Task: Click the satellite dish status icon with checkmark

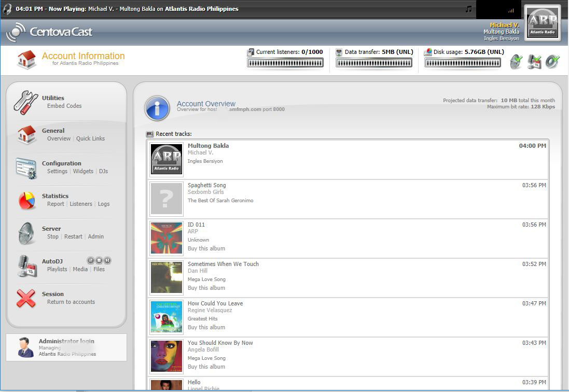Action: (516, 62)
